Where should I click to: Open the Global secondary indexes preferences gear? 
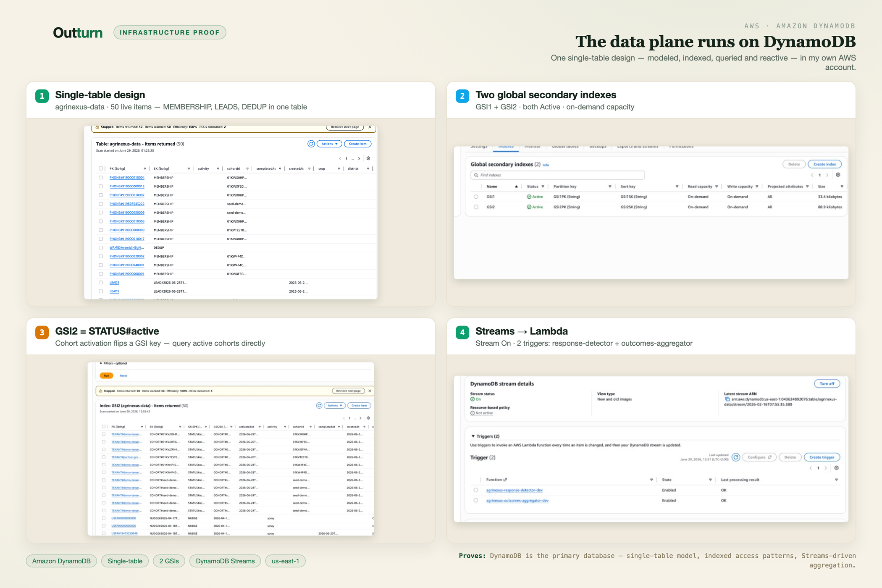click(838, 175)
